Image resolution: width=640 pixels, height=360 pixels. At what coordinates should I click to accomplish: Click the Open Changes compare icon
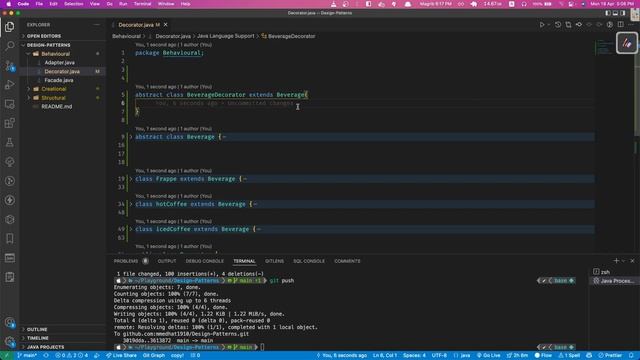(x=568, y=25)
